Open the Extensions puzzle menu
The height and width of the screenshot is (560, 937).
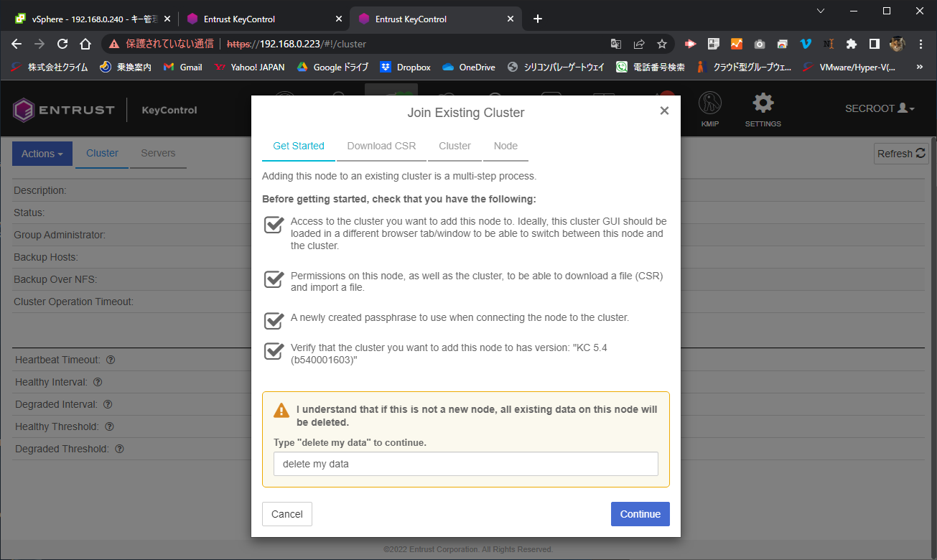(x=852, y=44)
